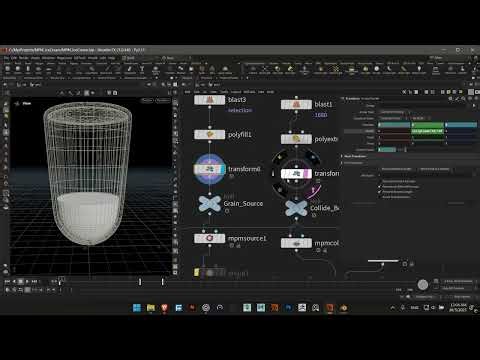Select the Box shelf tool
The height and width of the screenshot is (360, 480).
[x=7, y=70]
